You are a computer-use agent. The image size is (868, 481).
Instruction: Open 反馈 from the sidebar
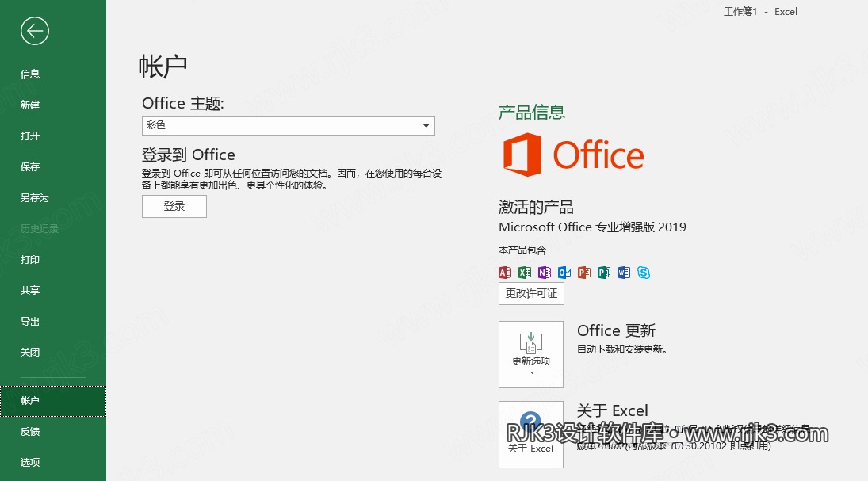[30, 432]
